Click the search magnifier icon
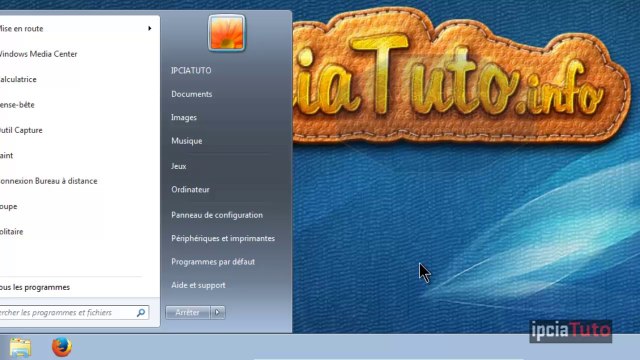 [141, 313]
